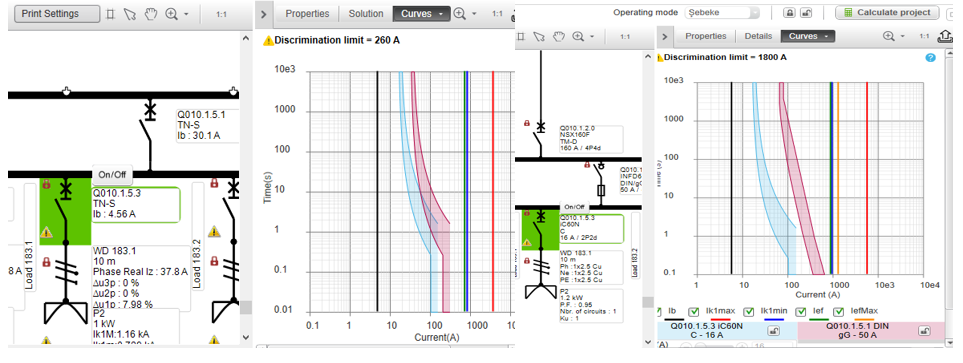Open zoom dropdown arrow left of the Details tab

click(x=592, y=37)
